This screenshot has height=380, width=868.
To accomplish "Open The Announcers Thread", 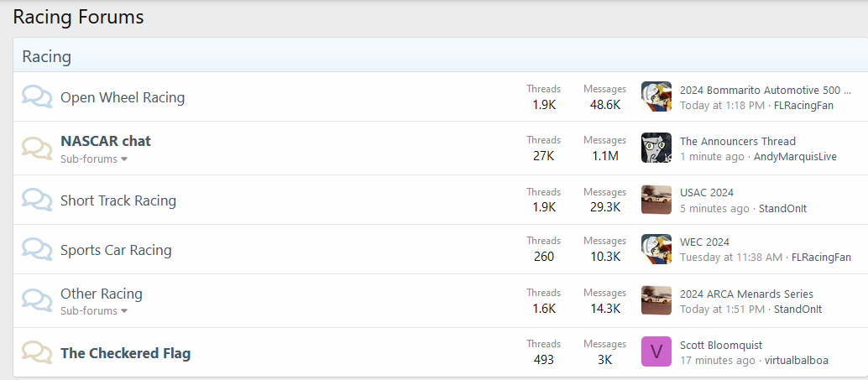I will click(x=737, y=141).
